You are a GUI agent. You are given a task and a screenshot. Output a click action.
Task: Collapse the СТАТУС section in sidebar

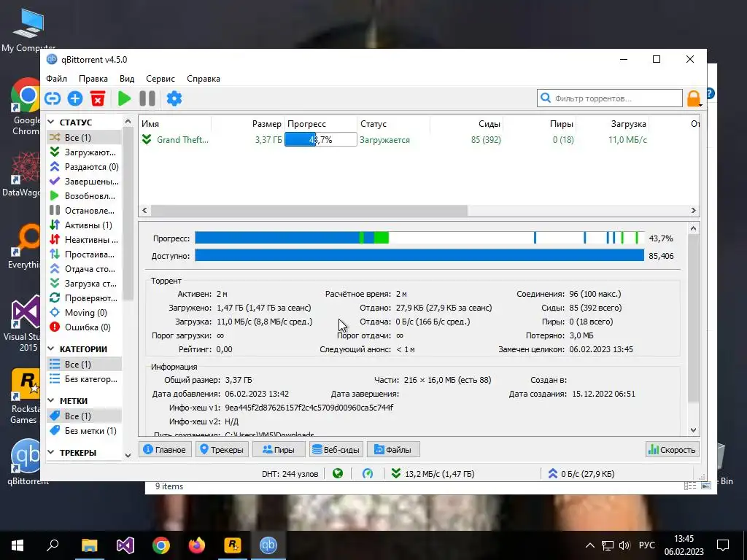point(51,122)
